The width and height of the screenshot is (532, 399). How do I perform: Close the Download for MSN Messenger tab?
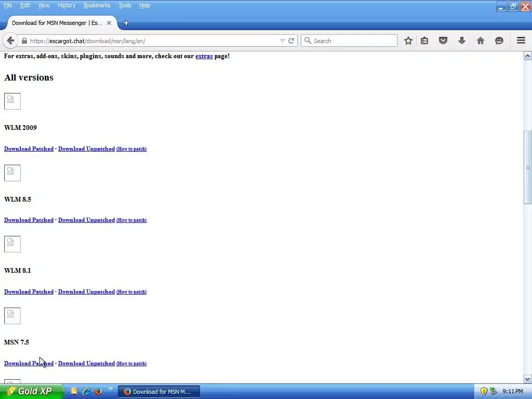[109, 23]
